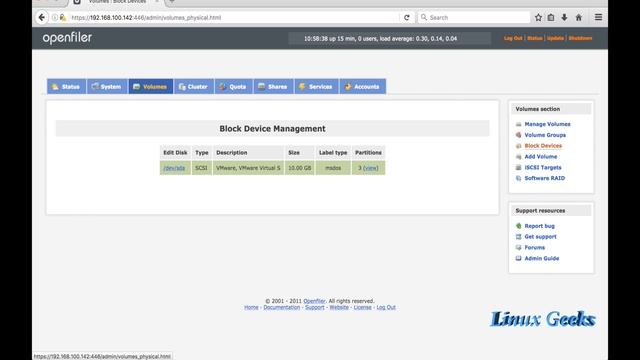
Task: Open the Volume Groups link
Action: [545, 135]
